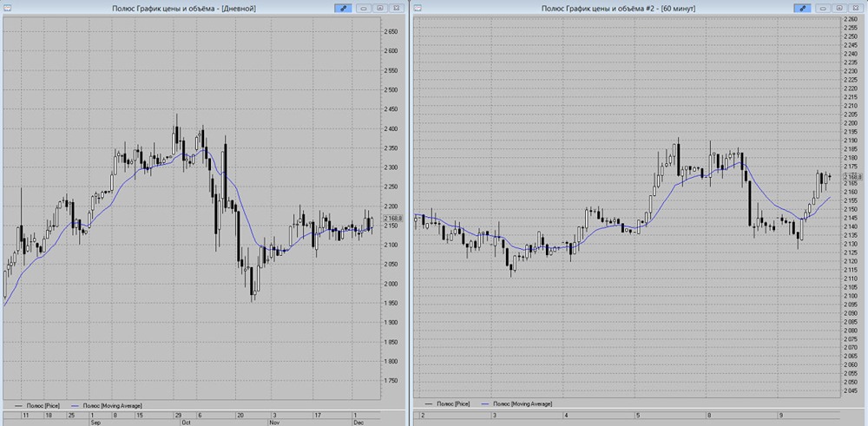Click the 'Dec' month label on the daily time axis
Viewport: 868px width, 426px height.
pos(358,422)
